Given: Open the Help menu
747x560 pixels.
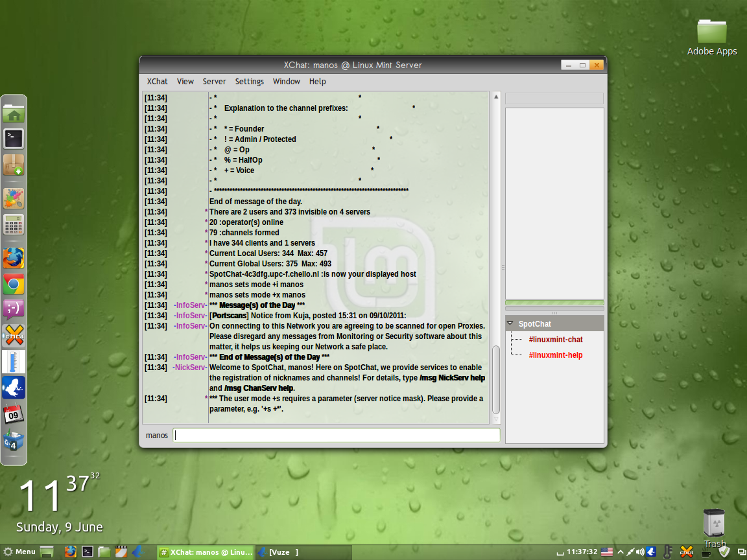Looking at the screenshot, I should 317,82.
